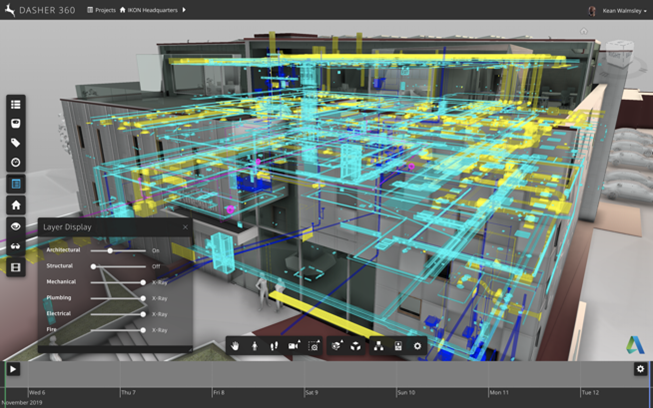Open viewer settings gear in bottom toolbar
The image size is (653, 408).
click(418, 345)
